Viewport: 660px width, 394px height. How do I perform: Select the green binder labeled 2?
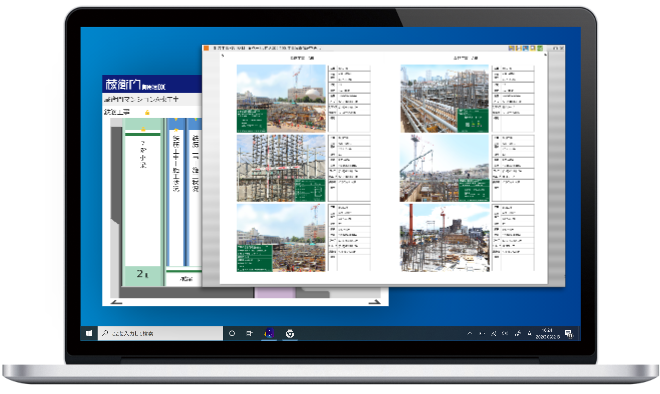pyautogui.click(x=143, y=202)
